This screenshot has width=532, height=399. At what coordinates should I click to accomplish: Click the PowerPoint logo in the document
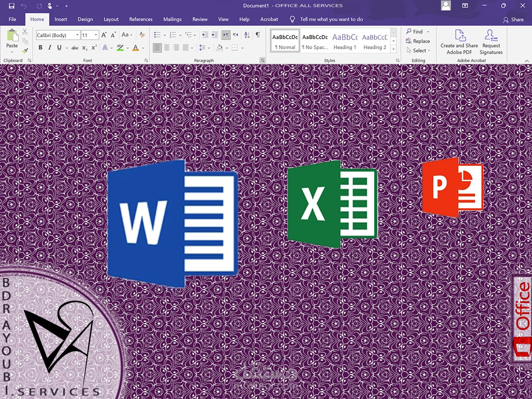(453, 187)
